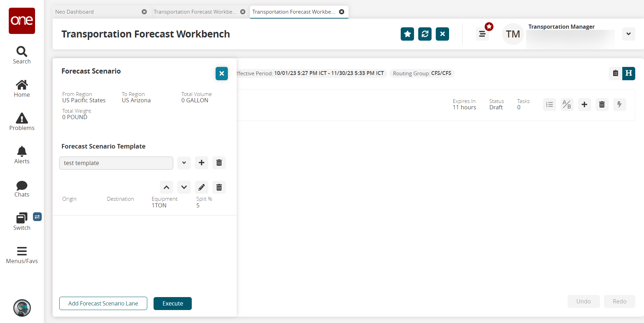The height and width of the screenshot is (323, 644).
Task: Expand the user profile dropdown arrow
Action: point(629,34)
